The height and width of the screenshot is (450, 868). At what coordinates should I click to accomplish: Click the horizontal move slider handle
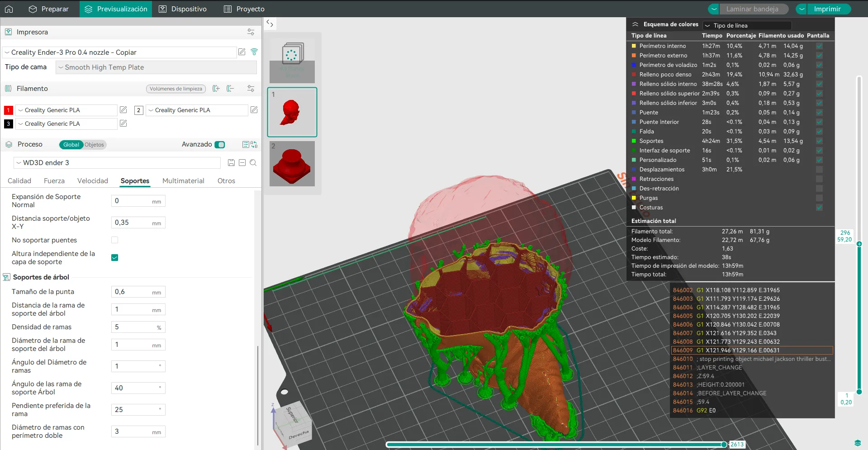click(x=724, y=445)
